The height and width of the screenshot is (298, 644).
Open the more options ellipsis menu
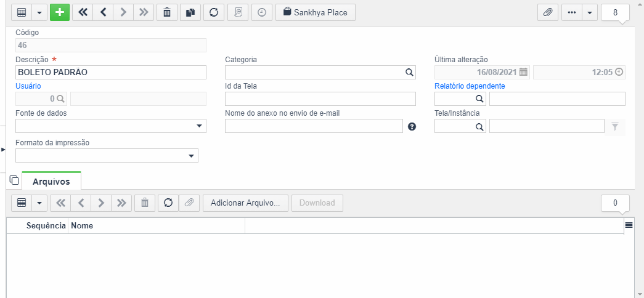point(571,12)
